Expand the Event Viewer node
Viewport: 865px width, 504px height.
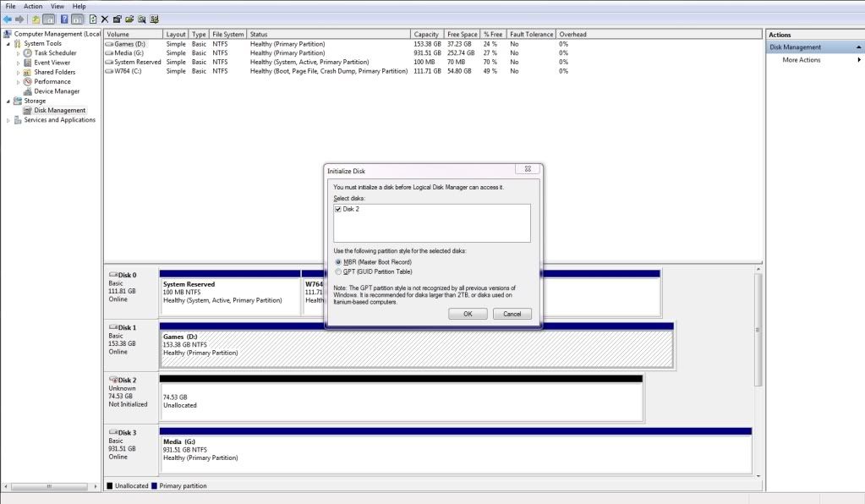[19, 63]
